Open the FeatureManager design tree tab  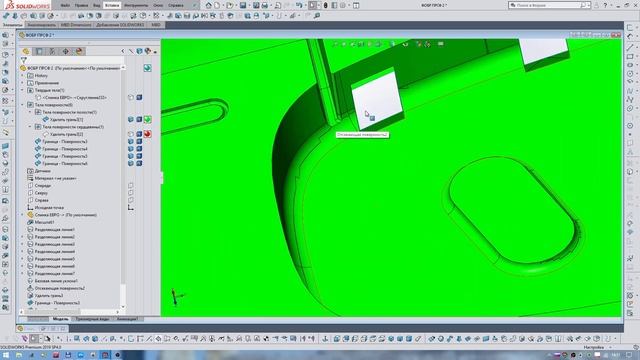point(26,51)
